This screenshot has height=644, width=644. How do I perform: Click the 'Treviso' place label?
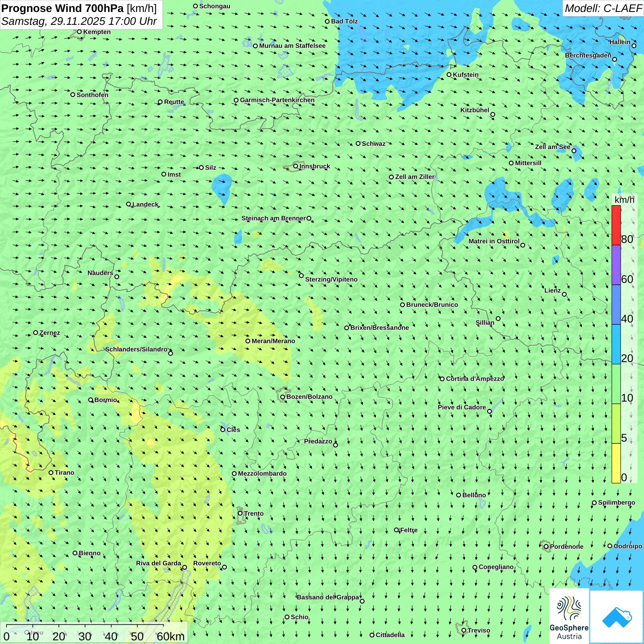pyautogui.click(x=479, y=630)
